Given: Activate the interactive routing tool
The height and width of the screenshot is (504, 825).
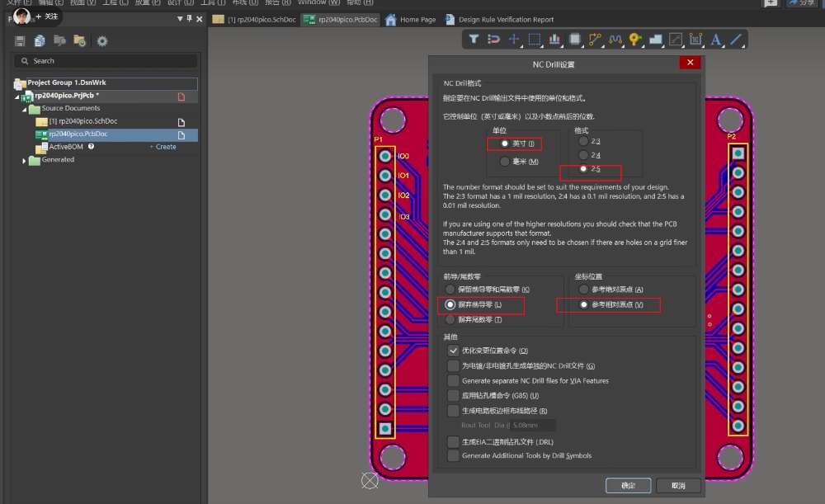Looking at the screenshot, I should click(595, 40).
